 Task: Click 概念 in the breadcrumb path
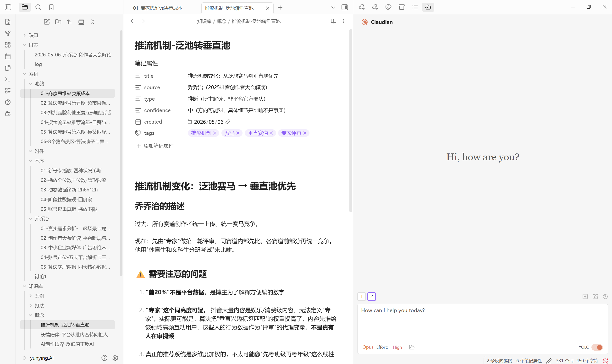[x=222, y=21]
